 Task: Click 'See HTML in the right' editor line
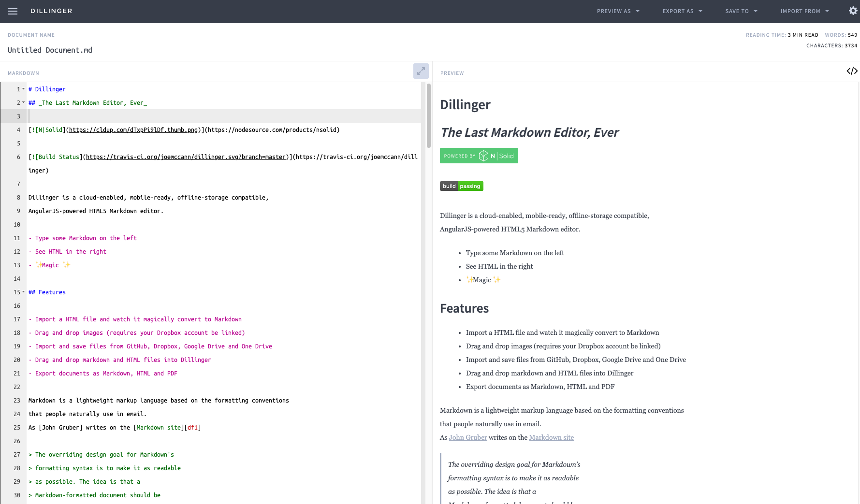(x=67, y=251)
